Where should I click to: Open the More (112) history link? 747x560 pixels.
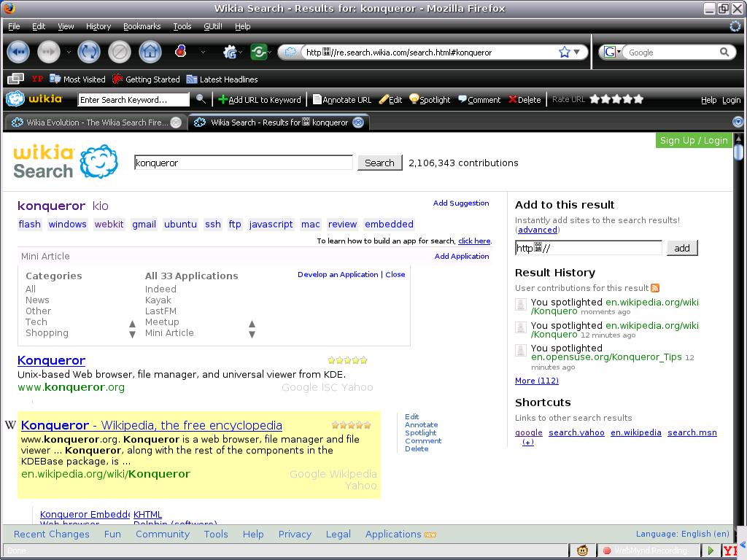(537, 381)
